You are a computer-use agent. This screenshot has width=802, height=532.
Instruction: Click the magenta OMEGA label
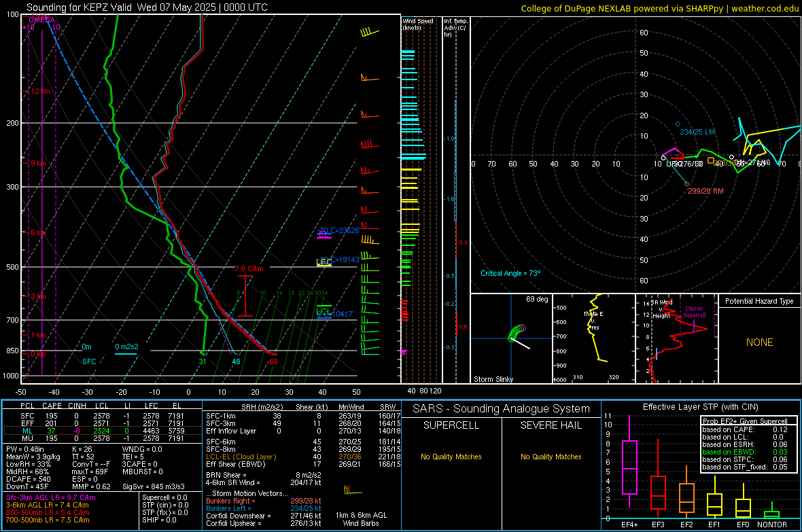42,20
